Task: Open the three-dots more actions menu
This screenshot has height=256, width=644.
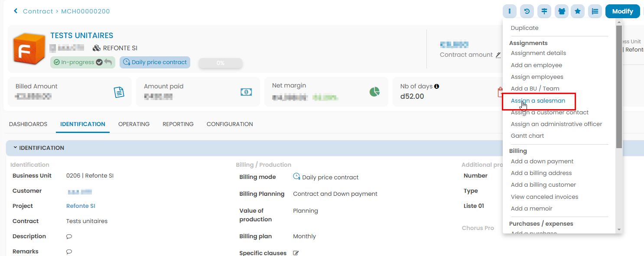Action: [510, 12]
